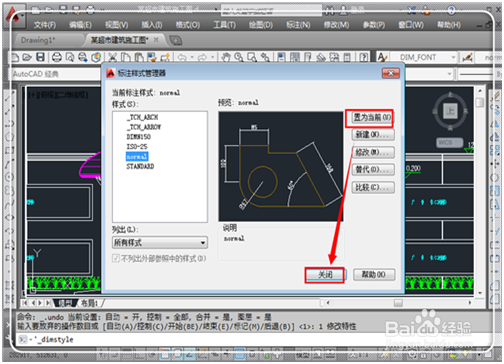This screenshot has width=504, height=364.
Task: Click the Save floppy disk icon
Action: coord(40,57)
